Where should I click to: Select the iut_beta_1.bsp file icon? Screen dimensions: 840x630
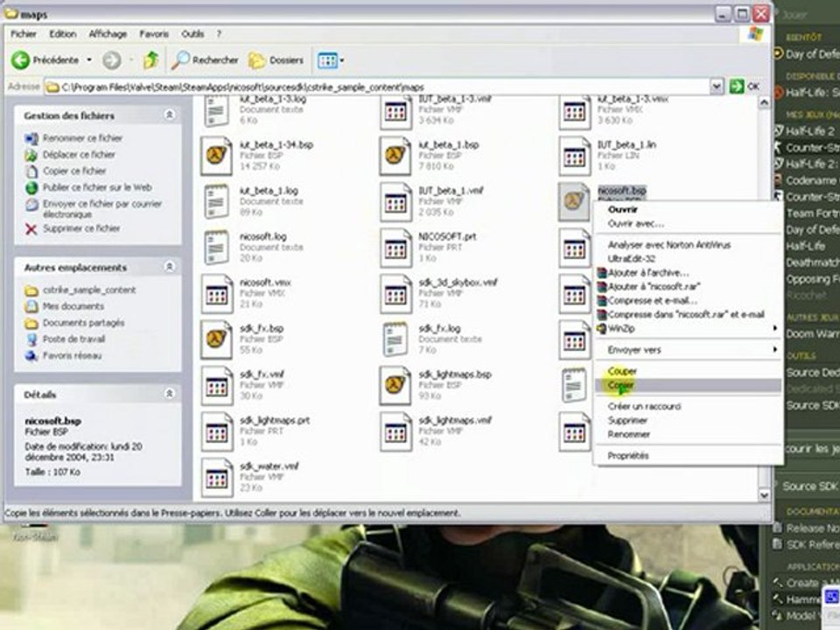[x=395, y=156]
